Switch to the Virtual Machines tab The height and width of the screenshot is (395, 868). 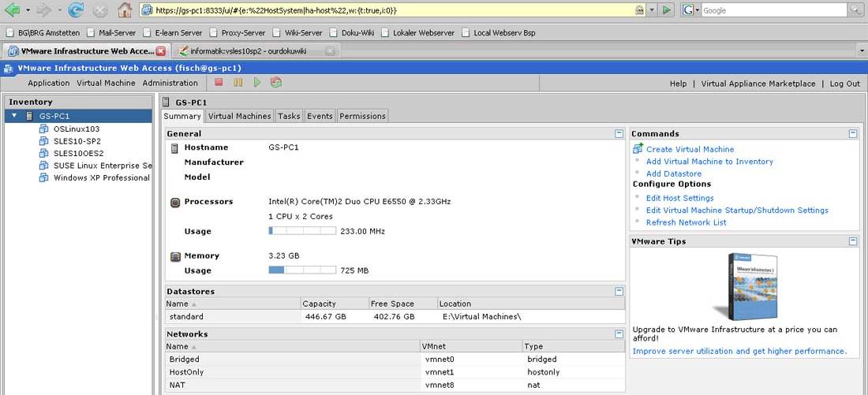(x=239, y=116)
